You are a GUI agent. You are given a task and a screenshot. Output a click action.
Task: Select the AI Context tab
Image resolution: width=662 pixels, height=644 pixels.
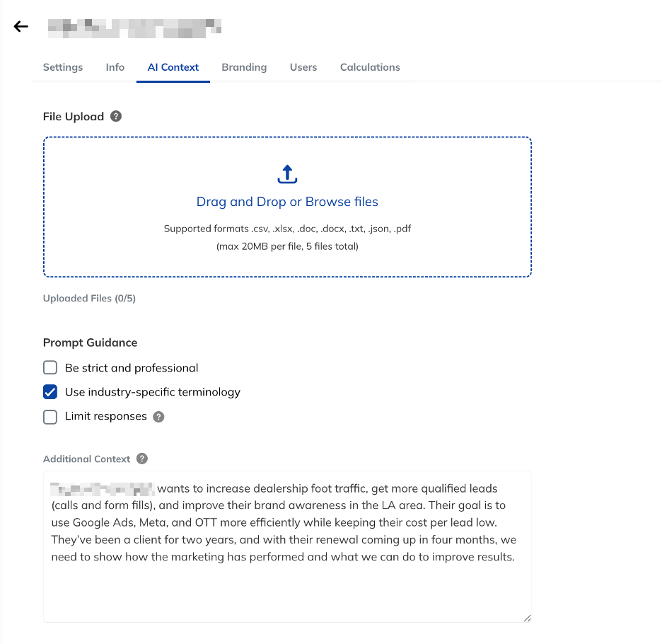tap(173, 67)
